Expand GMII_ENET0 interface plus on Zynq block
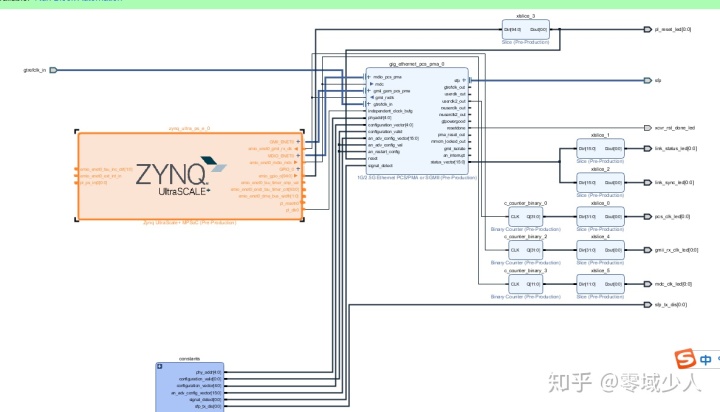The width and height of the screenshot is (720, 412). (x=298, y=142)
